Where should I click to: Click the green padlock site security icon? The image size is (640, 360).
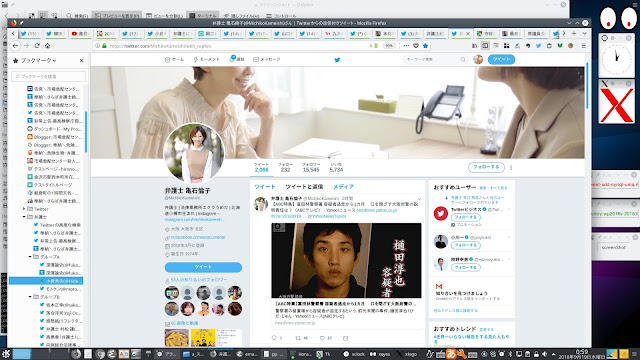104,46
